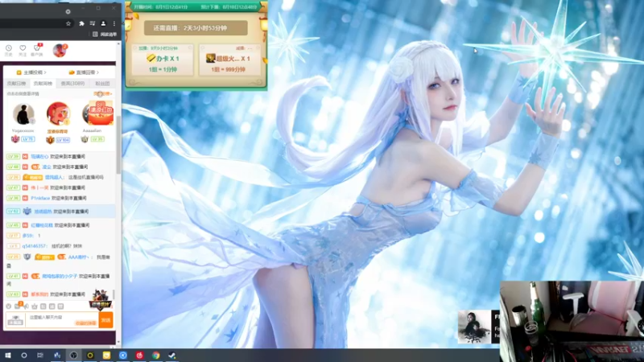Viewport: 644px width, 362px height.
Task: Open Chrome extensions puzzle icon
Action: 81,24
